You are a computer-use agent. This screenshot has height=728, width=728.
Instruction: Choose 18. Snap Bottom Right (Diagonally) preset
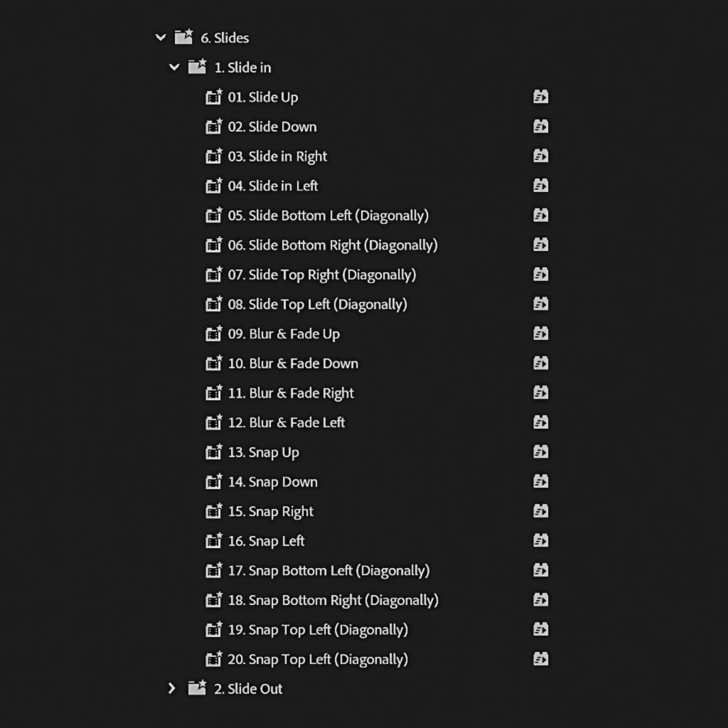tap(333, 600)
